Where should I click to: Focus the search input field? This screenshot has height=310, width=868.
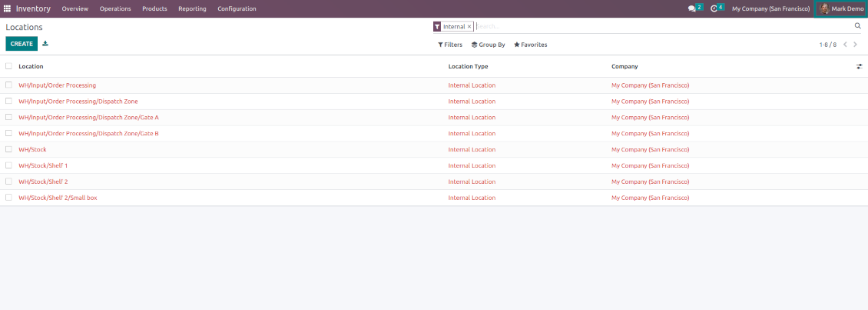(661, 26)
